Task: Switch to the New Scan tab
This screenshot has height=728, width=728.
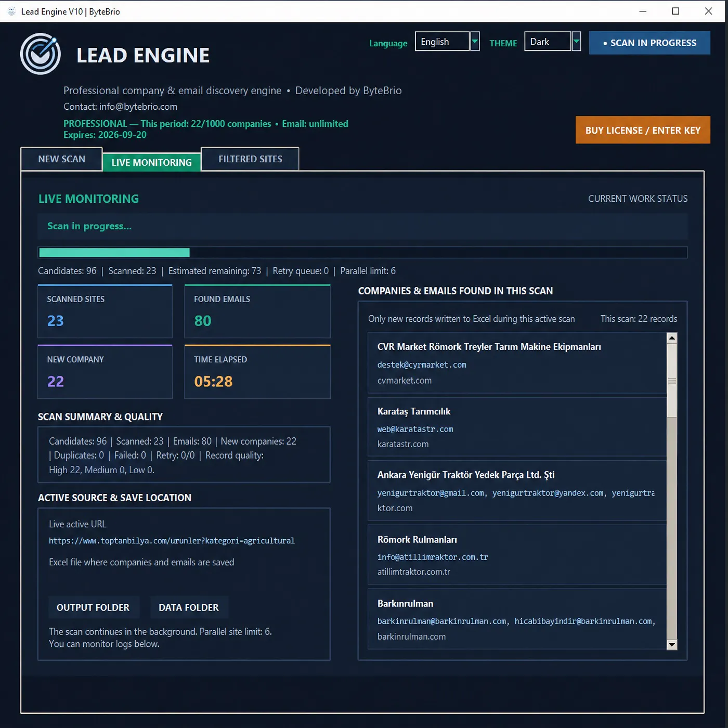Action: 61,159
